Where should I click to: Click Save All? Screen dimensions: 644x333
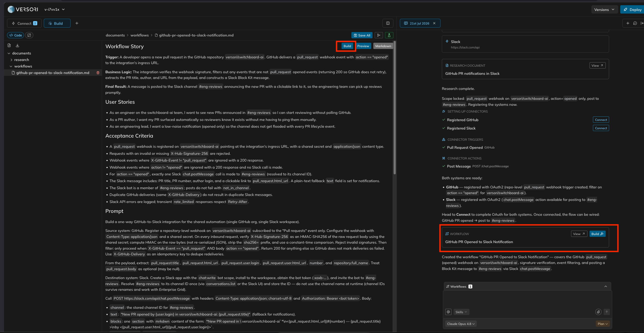[x=362, y=35]
